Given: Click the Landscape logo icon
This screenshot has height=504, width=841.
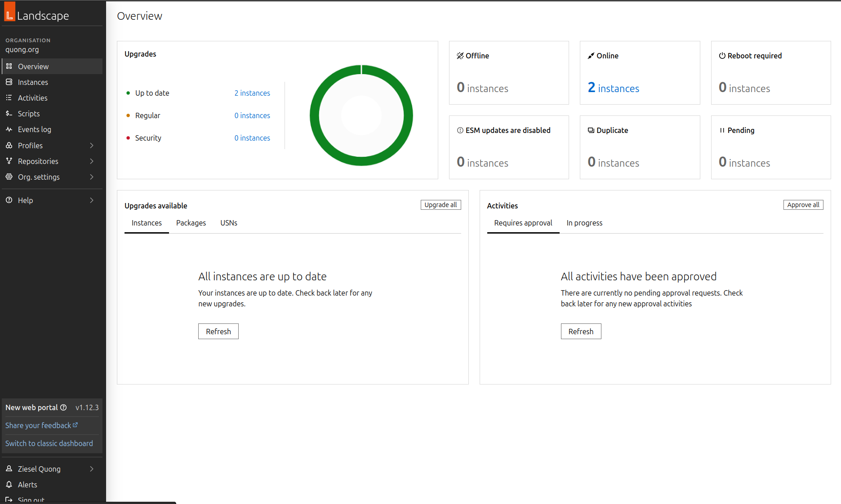Looking at the screenshot, I should click(x=10, y=13).
